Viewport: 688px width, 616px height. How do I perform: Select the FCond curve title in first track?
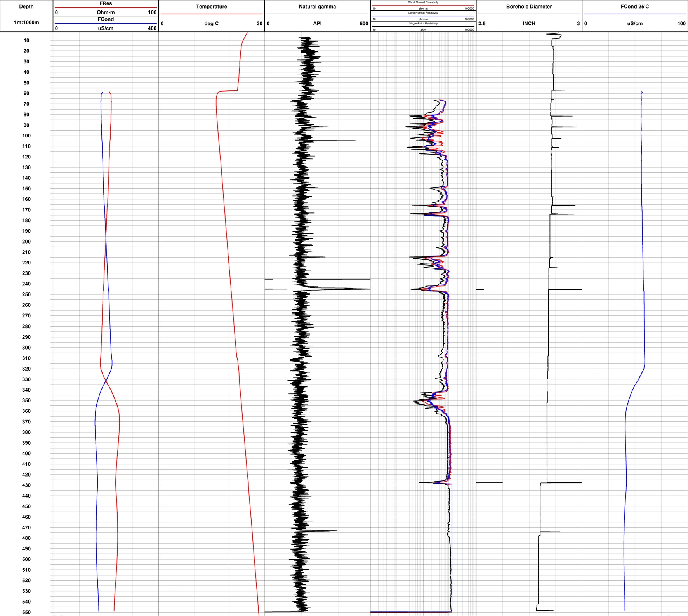(x=106, y=19)
